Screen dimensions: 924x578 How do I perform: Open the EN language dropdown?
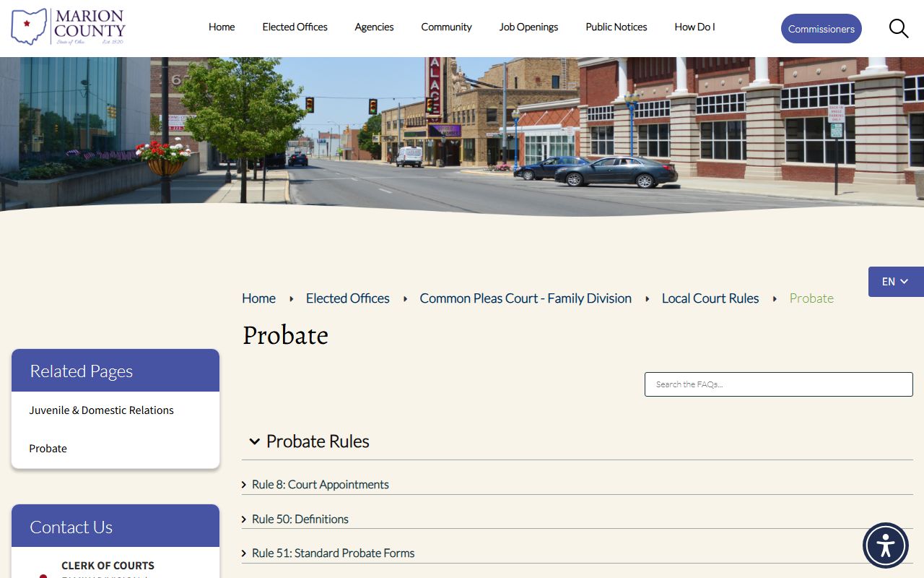896,282
